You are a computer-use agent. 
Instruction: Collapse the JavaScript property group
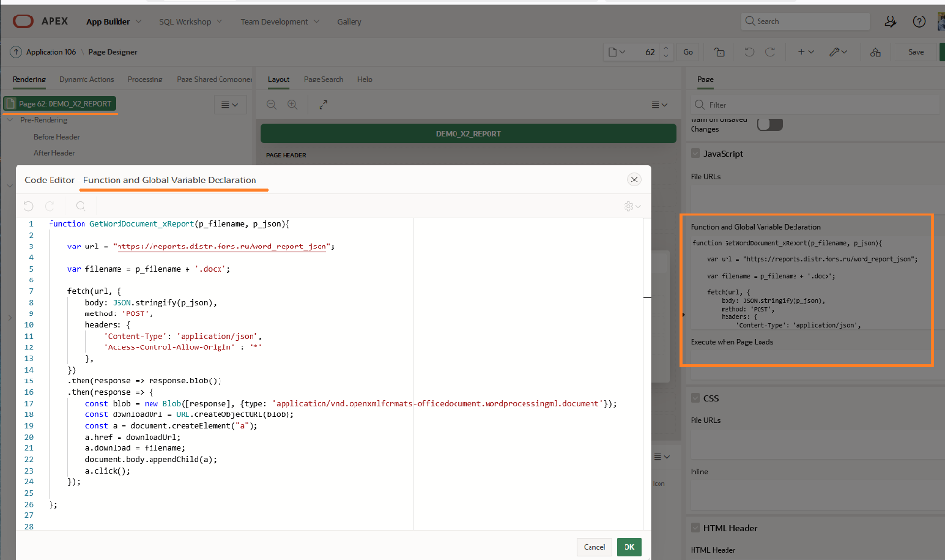tap(695, 153)
